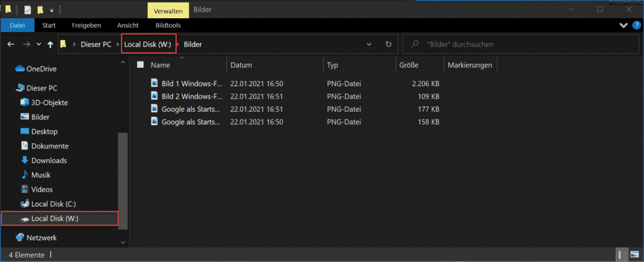The image size is (644, 262).
Task: Click the Properties icon in quick access toolbar
Action: point(28,9)
